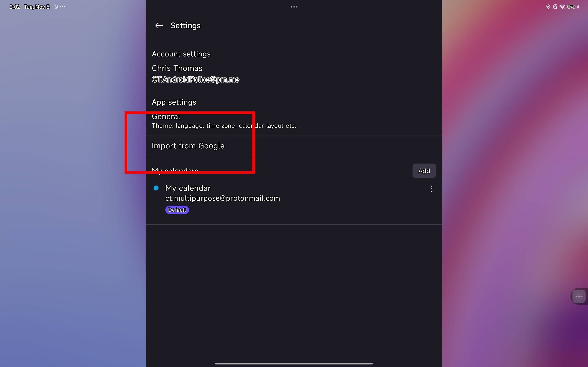Click Add button for My calendars
The width and height of the screenshot is (588, 367).
pyautogui.click(x=424, y=170)
